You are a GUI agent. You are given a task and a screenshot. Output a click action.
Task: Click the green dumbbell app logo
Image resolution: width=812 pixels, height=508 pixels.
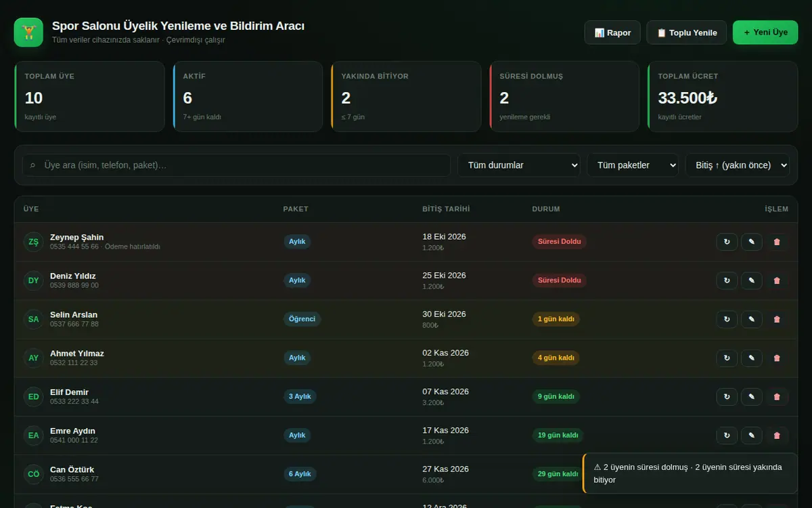tap(28, 33)
